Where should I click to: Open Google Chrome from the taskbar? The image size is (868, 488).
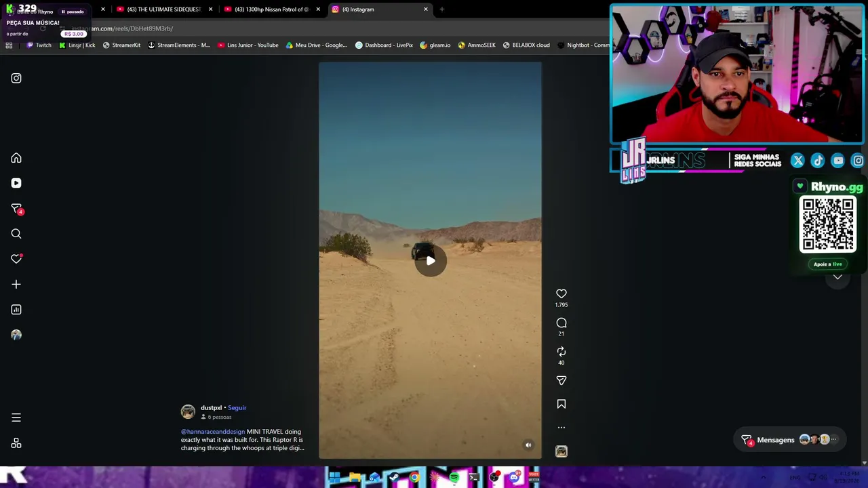414,478
